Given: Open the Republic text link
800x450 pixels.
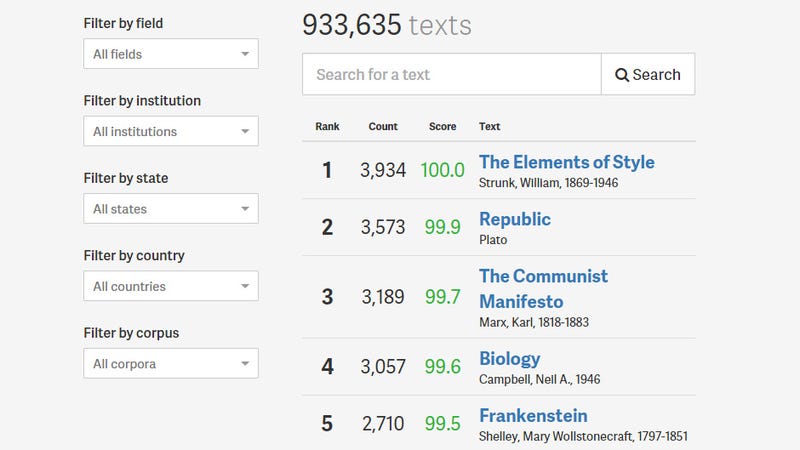Looking at the screenshot, I should click(515, 219).
